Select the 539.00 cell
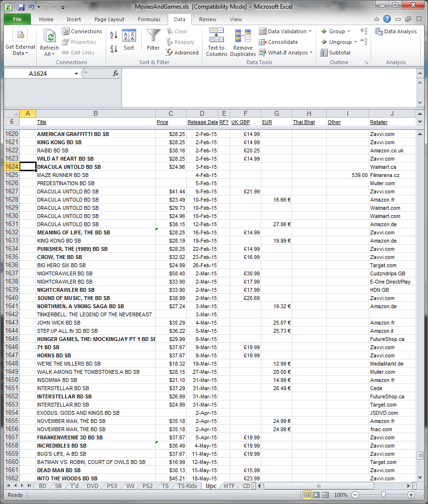Viewport: 428px width, 504px height. point(348,175)
